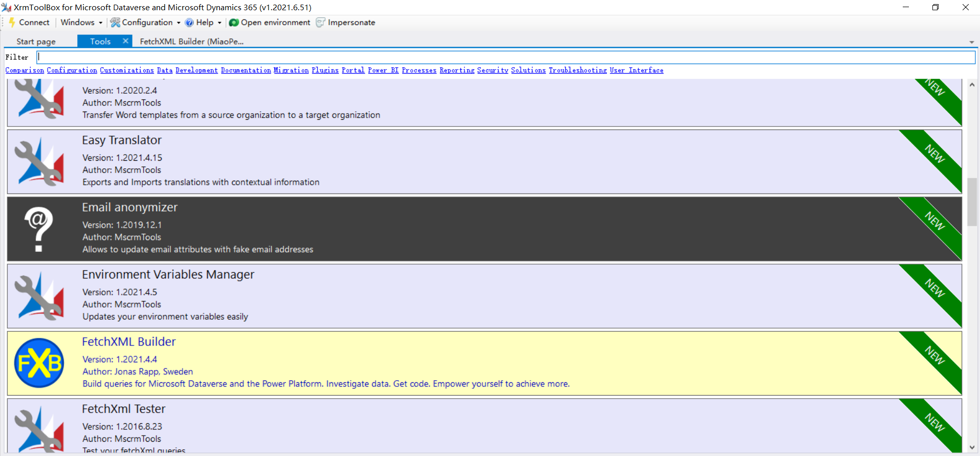Click the Help question mark icon
This screenshot has height=456, width=980.
pyautogui.click(x=189, y=23)
